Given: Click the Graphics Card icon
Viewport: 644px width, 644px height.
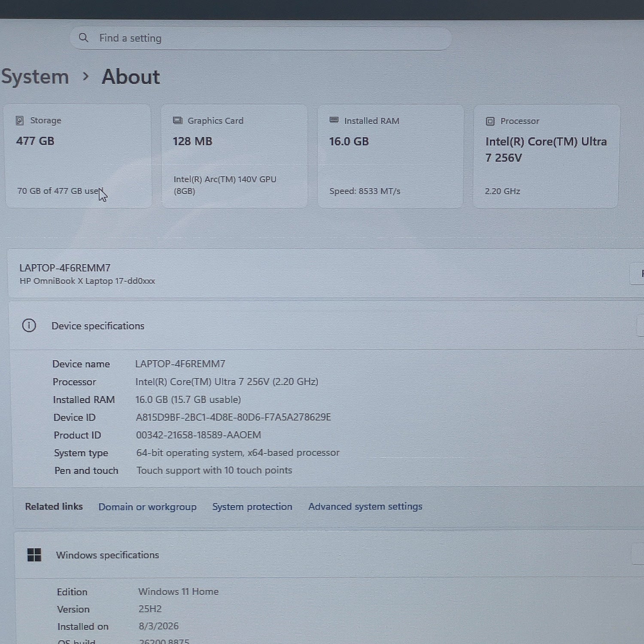Looking at the screenshot, I should (177, 120).
